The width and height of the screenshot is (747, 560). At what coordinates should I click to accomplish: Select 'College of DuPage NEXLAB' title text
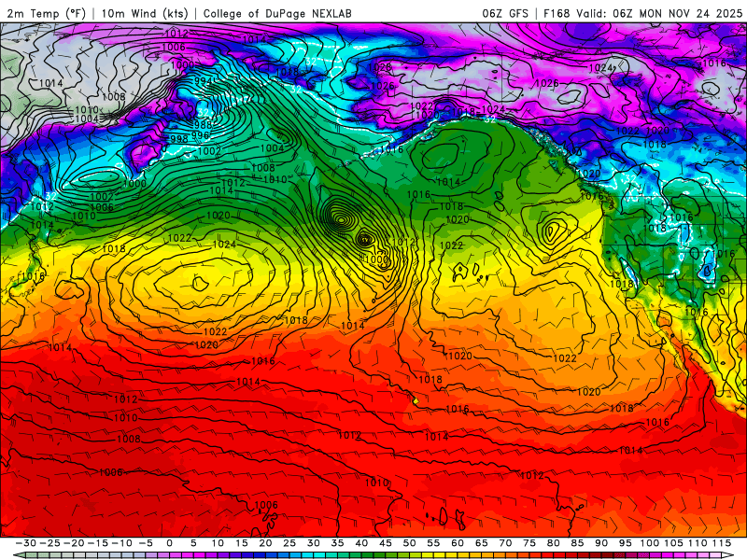coord(277,13)
